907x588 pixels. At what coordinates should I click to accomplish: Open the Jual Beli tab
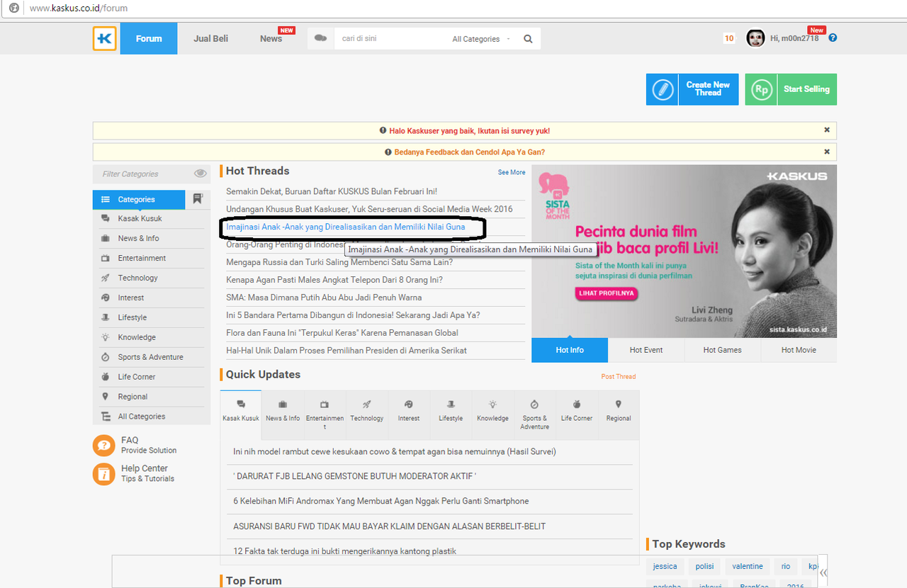pyautogui.click(x=211, y=38)
